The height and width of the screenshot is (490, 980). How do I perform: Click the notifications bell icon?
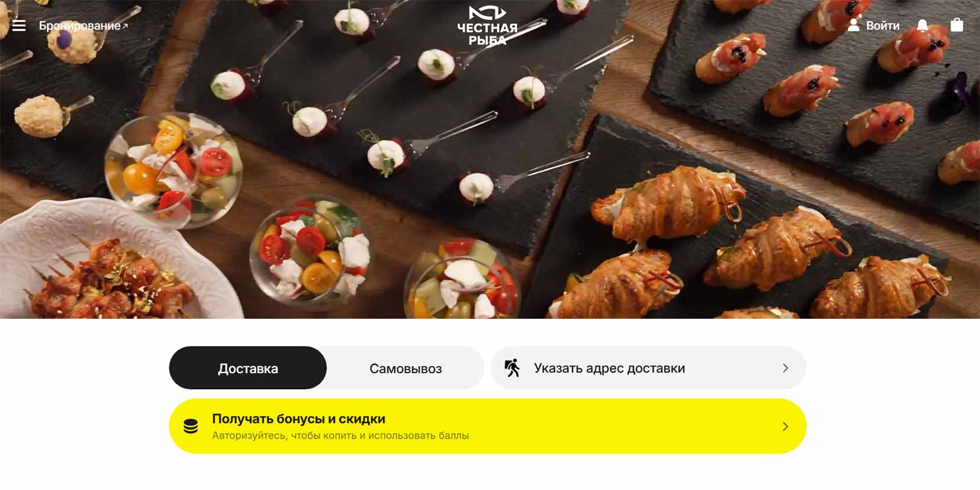point(922,25)
